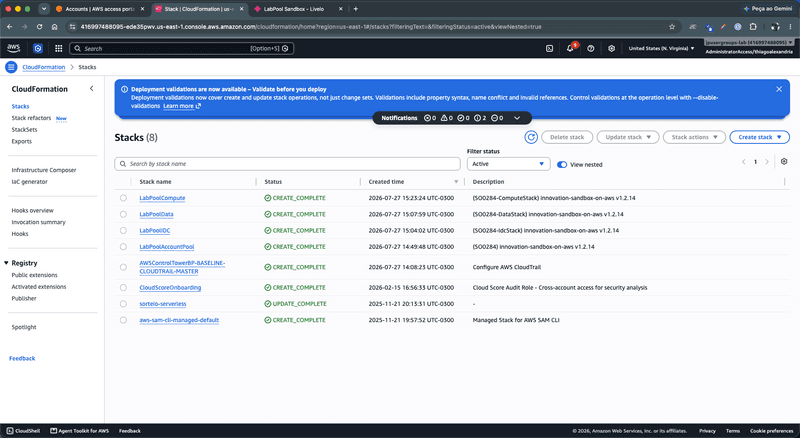Go to next stacks page

click(x=767, y=162)
